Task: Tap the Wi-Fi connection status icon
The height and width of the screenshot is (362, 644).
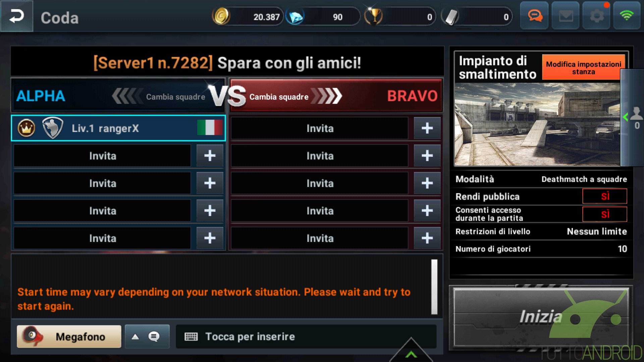Action: point(627,16)
